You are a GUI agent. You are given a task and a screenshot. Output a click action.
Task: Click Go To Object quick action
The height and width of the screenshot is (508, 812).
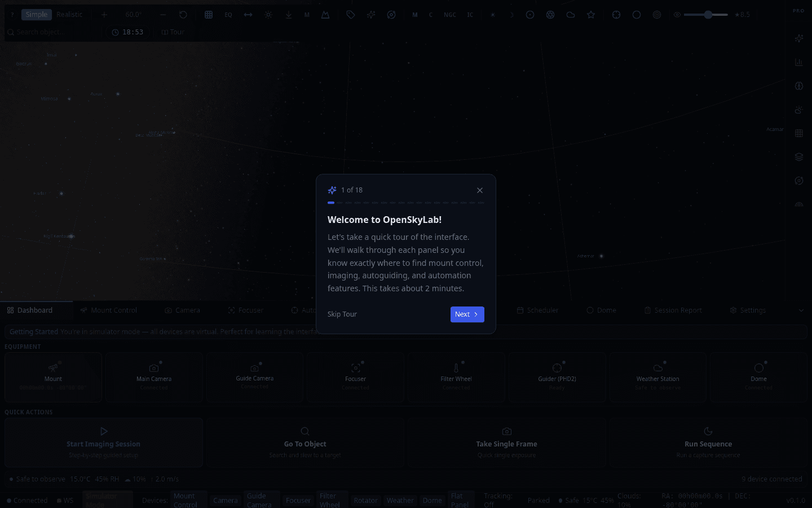click(305, 443)
